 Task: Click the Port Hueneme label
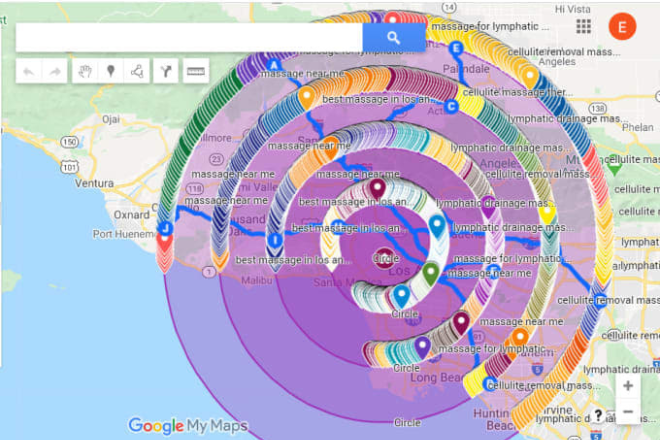(x=123, y=234)
